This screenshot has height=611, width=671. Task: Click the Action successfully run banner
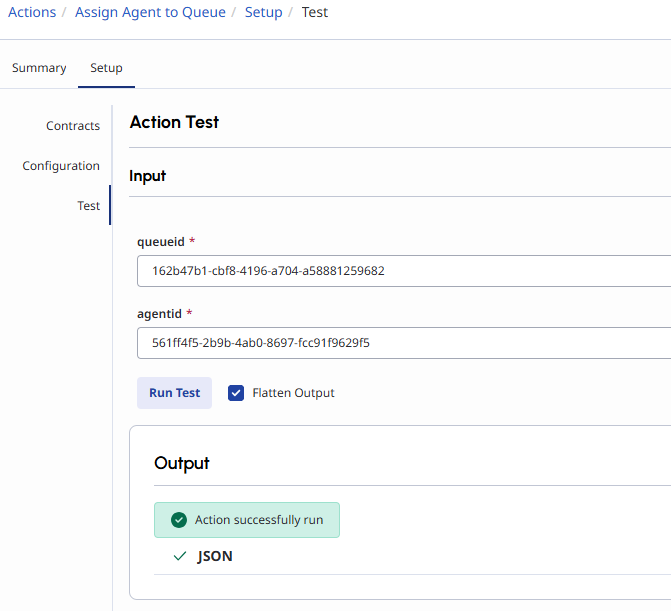click(258, 520)
